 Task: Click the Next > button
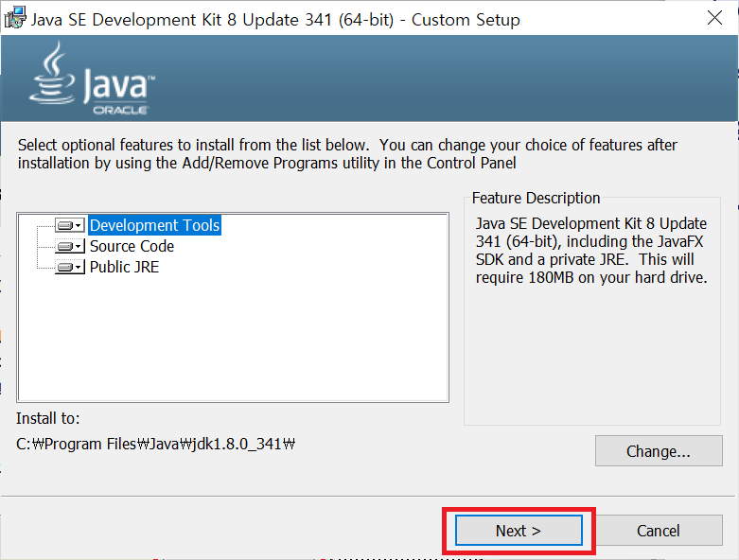pos(519,531)
